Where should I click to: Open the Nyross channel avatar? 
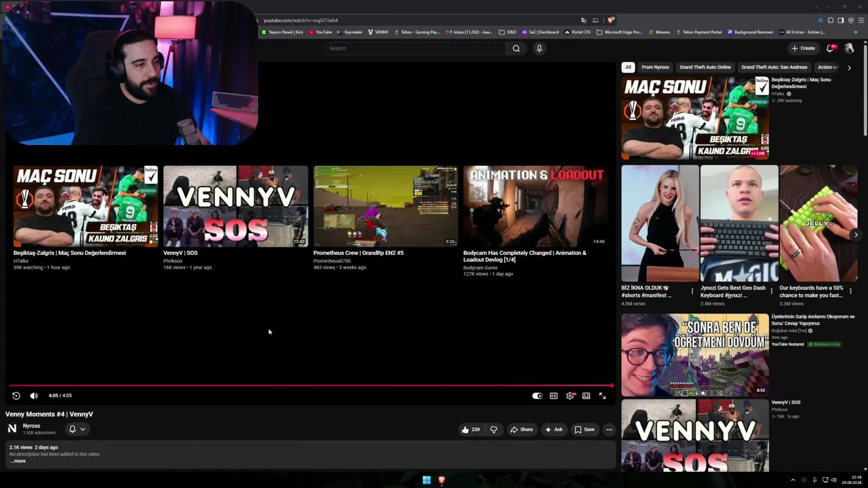pos(12,428)
